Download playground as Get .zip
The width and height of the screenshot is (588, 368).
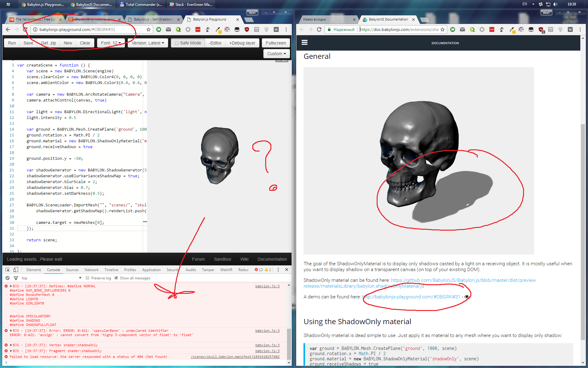(48, 43)
